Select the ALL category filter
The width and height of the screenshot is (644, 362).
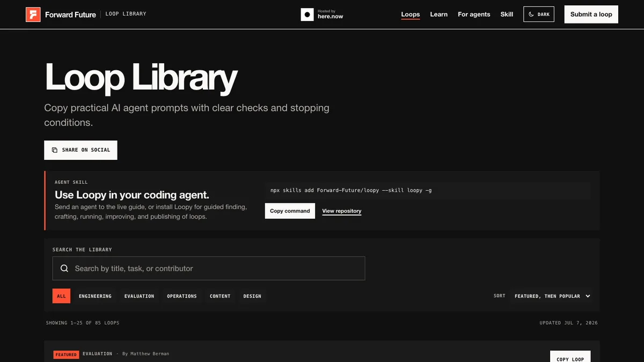pos(61,296)
